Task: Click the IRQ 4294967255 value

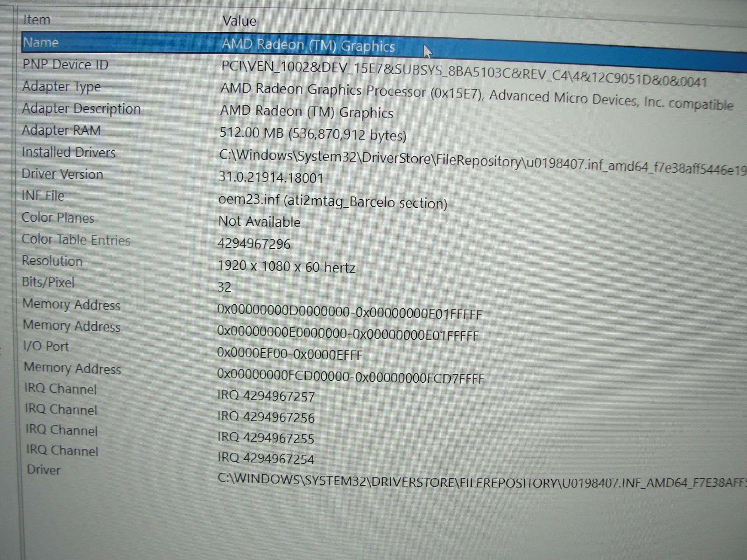Action: (x=266, y=437)
